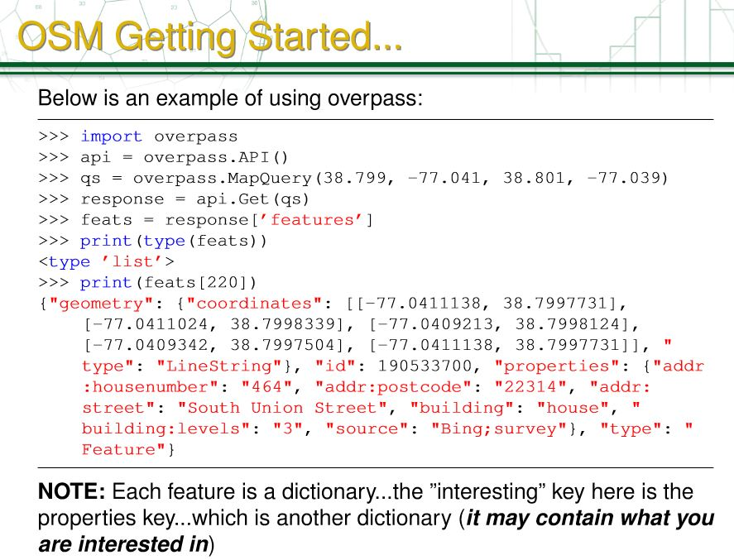Image resolution: width=734 pixels, height=560 pixels.
Task: Click the coordinates key in the JSON
Action: click(252, 303)
